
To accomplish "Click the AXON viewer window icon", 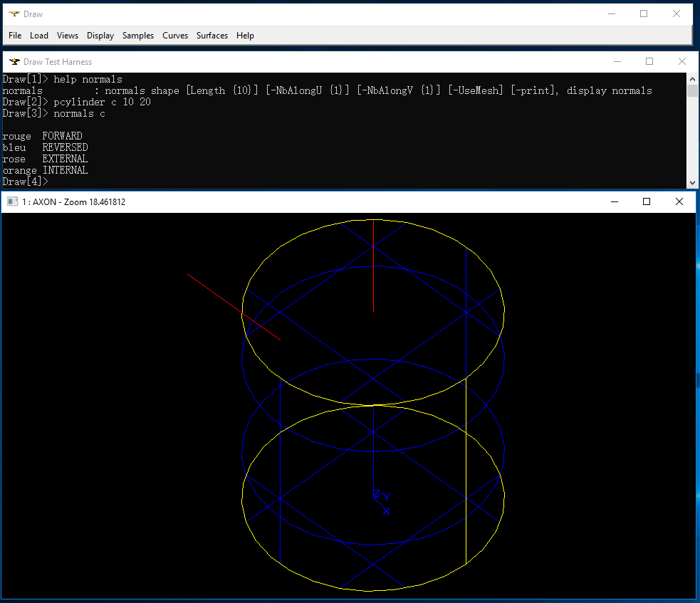I will click(x=13, y=201).
